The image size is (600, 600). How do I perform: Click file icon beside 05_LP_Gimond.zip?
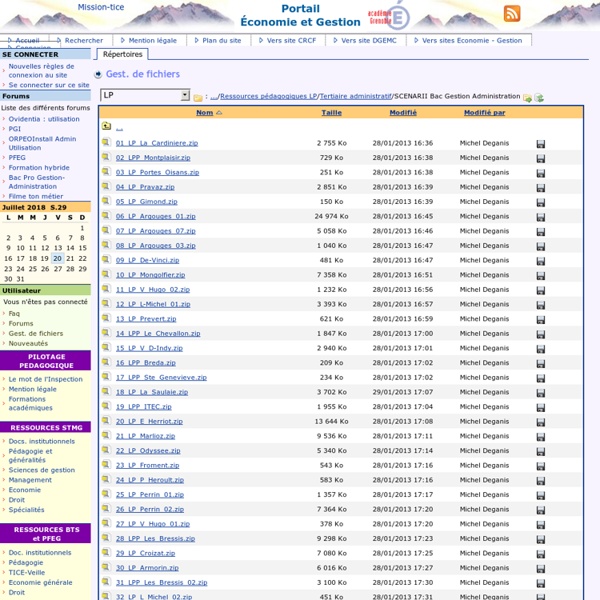coord(106,201)
